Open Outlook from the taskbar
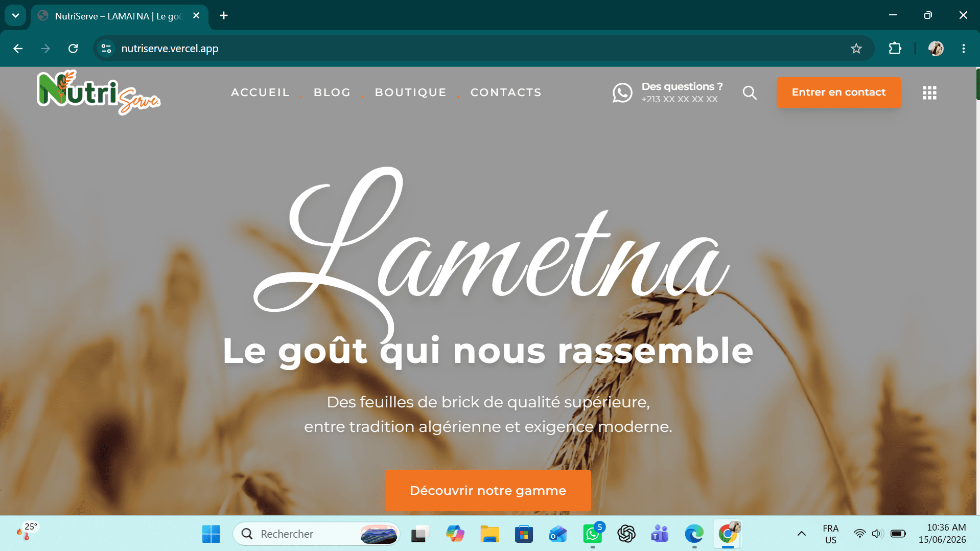980x551 pixels. tap(558, 534)
